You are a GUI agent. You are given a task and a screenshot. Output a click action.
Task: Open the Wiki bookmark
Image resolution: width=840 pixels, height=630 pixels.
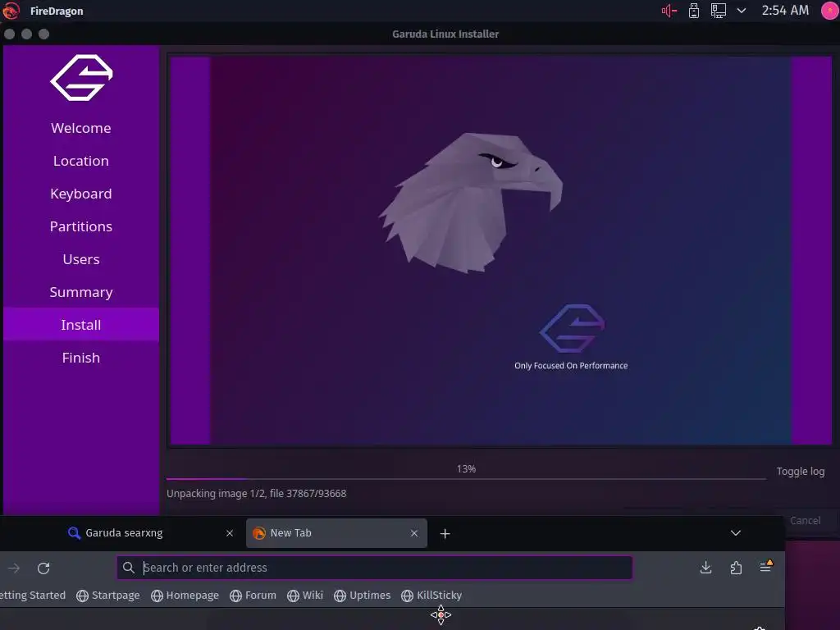[305, 596]
